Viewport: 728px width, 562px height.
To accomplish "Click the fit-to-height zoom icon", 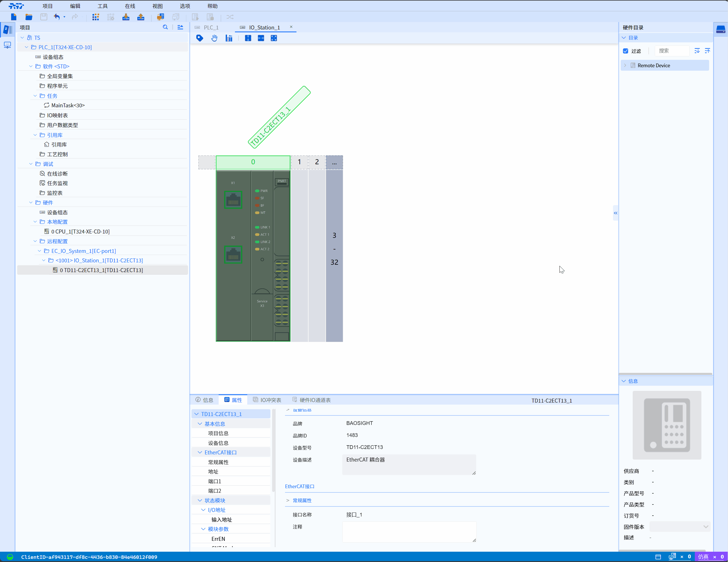I will tap(248, 38).
